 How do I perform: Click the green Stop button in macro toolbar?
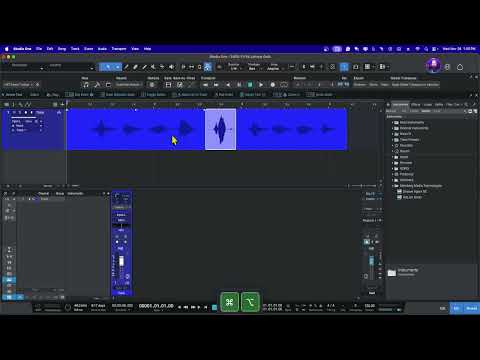tap(250, 85)
